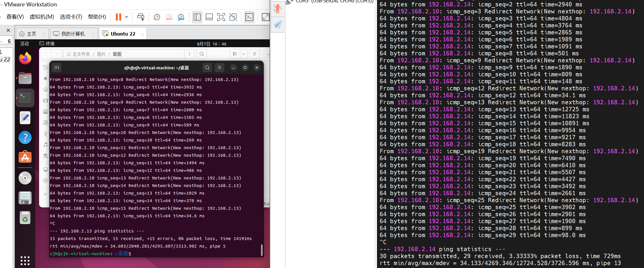This screenshot has width=644, height=268.
Task: Open Files from the Ubuntu dock
Action: pyautogui.click(x=25, y=78)
